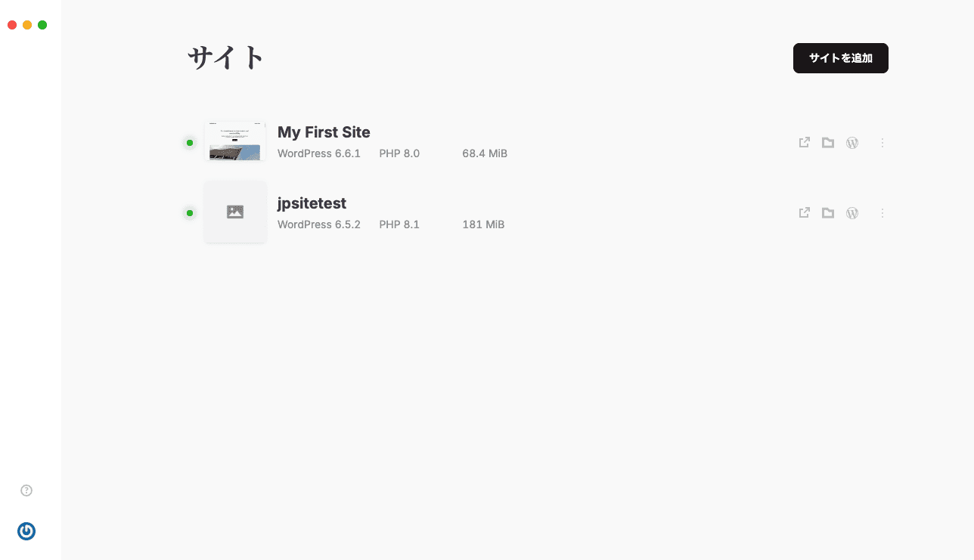Click My First Site thumbnail preview
The height and width of the screenshot is (560, 974).
point(235,141)
